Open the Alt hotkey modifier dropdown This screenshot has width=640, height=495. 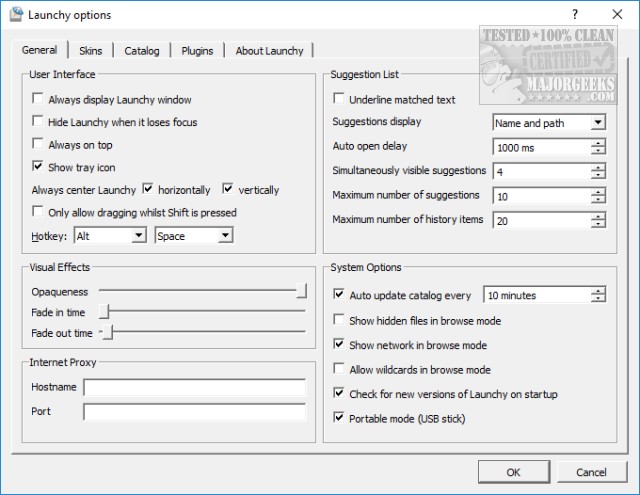139,235
